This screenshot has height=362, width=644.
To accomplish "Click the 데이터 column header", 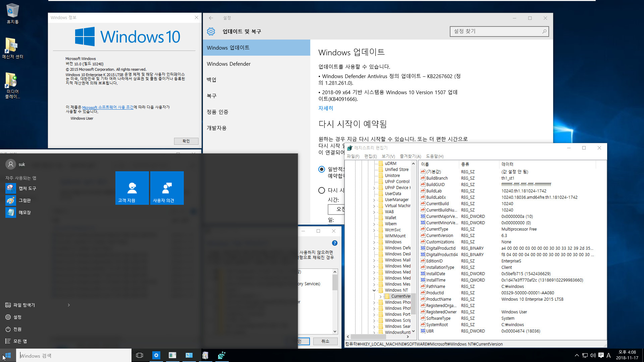I will coord(548,164).
